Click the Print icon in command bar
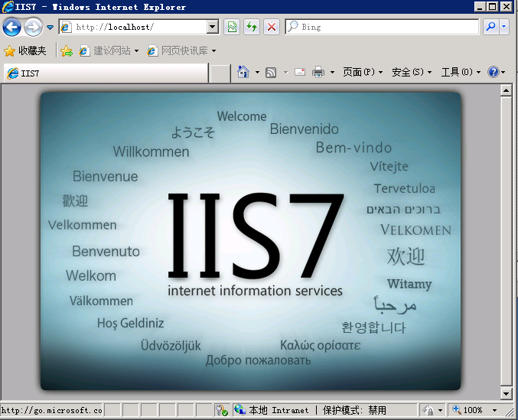This screenshot has width=518, height=420. tap(318, 72)
